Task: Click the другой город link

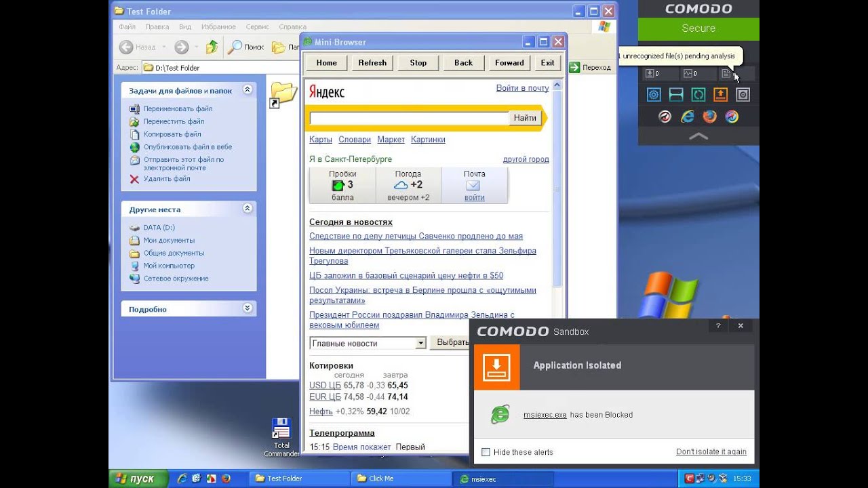Action: (x=526, y=159)
